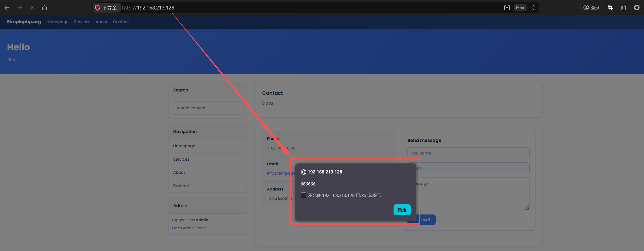Click the Hello page heading
The width and height of the screenshot is (644, 251).
[18, 47]
